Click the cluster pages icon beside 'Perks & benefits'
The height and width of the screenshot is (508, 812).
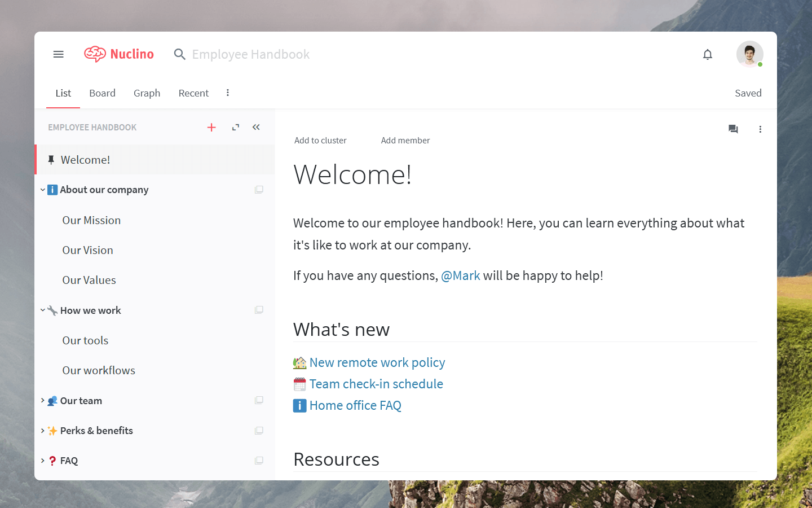(259, 430)
